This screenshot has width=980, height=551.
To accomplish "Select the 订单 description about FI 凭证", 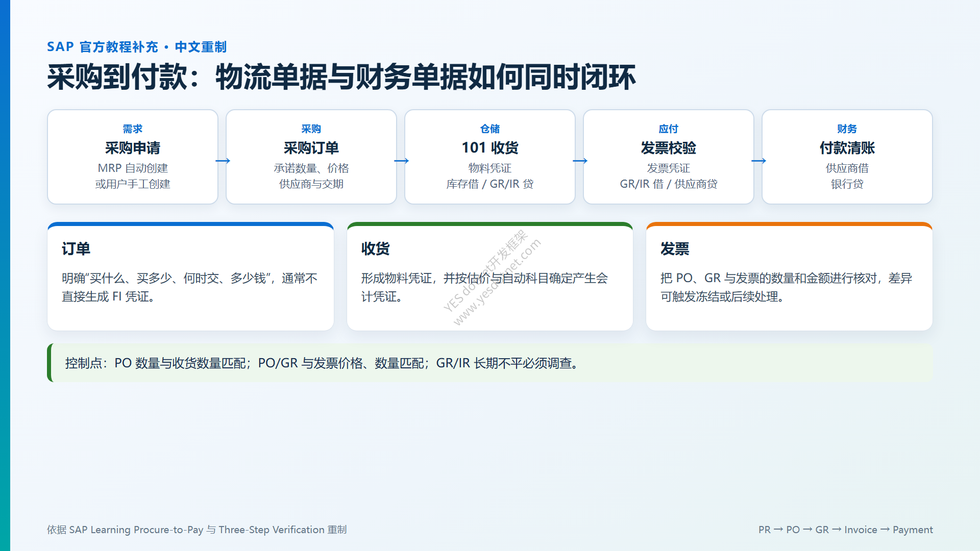I will point(189,287).
